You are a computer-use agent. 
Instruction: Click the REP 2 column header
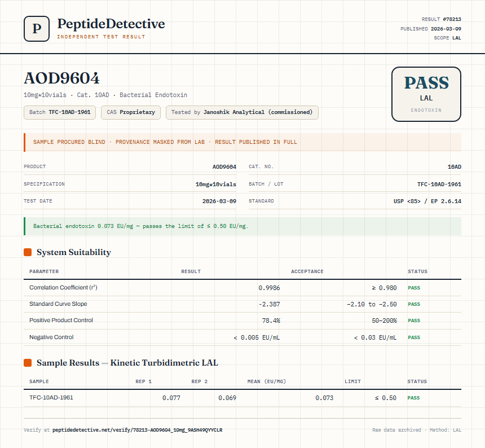[x=200, y=381]
